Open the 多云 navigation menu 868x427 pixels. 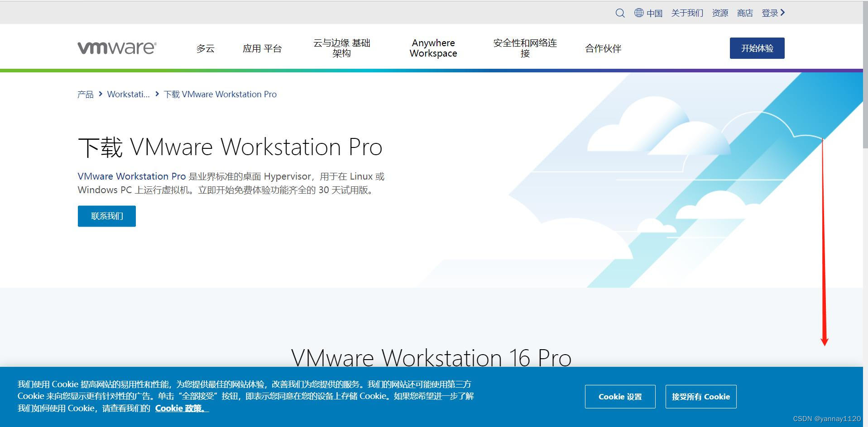coord(205,48)
